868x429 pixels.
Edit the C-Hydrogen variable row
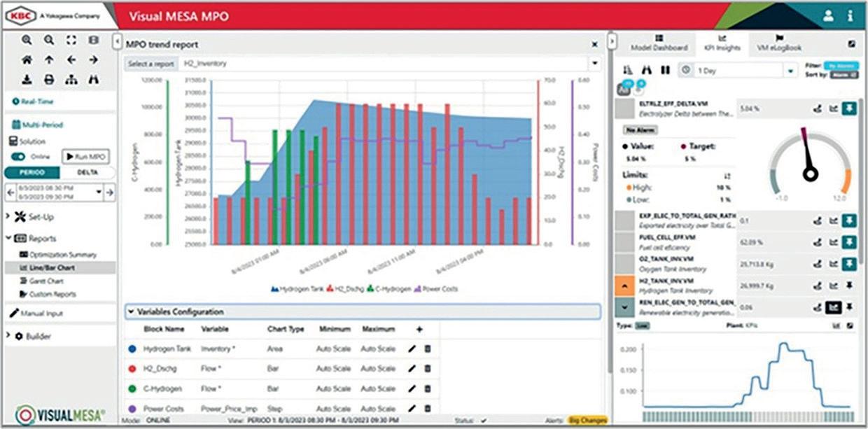[412, 388]
